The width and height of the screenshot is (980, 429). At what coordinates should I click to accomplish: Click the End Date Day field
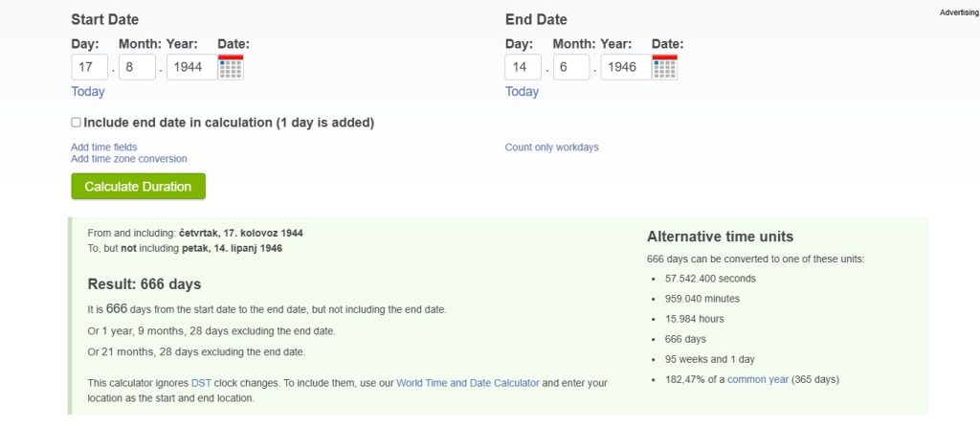523,68
